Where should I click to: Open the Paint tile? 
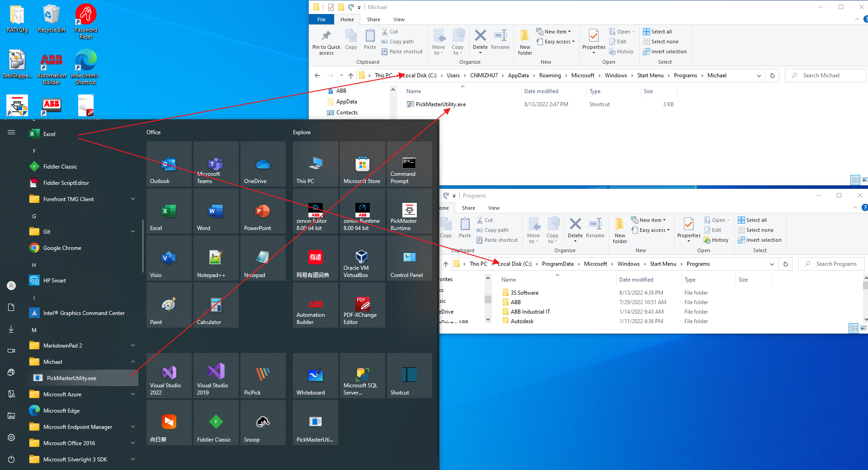(x=169, y=305)
